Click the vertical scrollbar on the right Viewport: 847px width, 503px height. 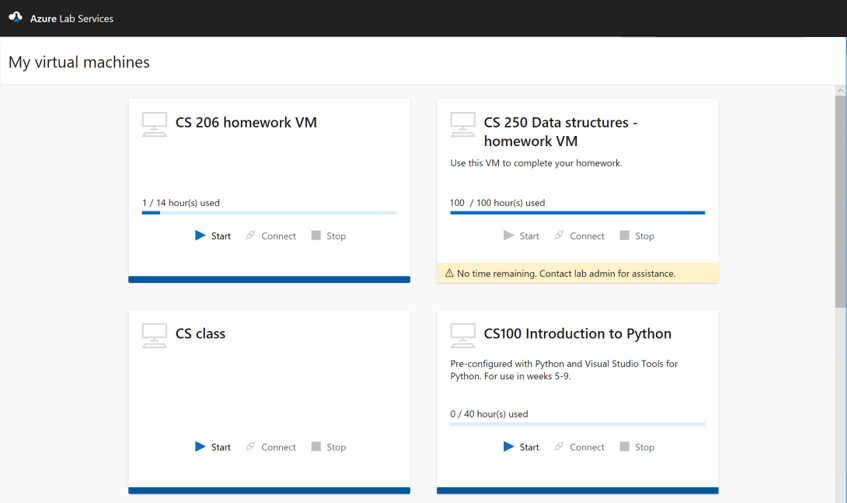pos(840,200)
